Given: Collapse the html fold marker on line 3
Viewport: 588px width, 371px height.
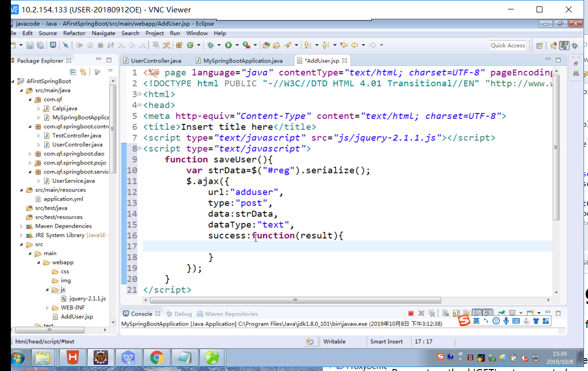Looking at the screenshot, I should [x=140, y=94].
